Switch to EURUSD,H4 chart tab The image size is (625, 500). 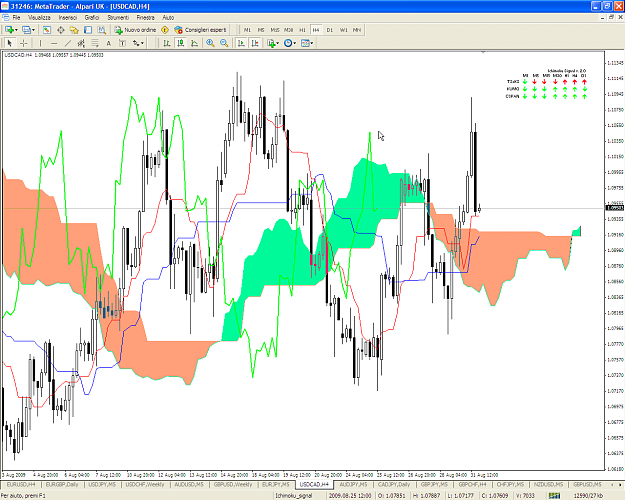21,484
